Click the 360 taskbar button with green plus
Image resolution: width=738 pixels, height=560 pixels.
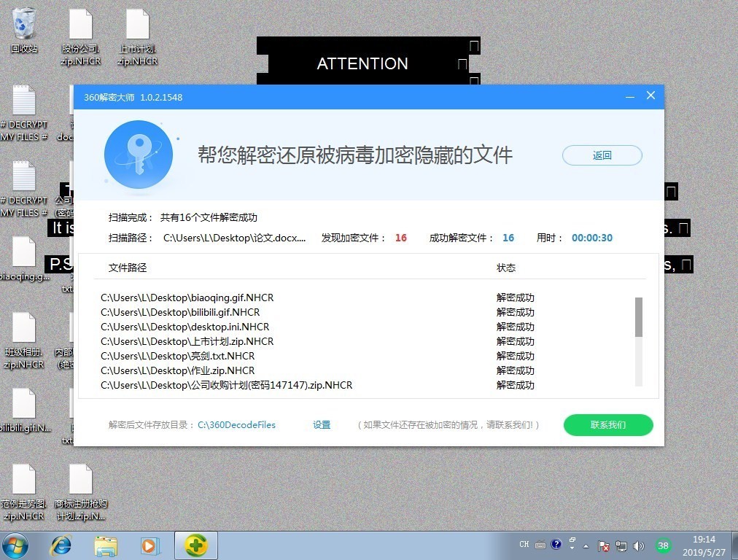click(195, 546)
